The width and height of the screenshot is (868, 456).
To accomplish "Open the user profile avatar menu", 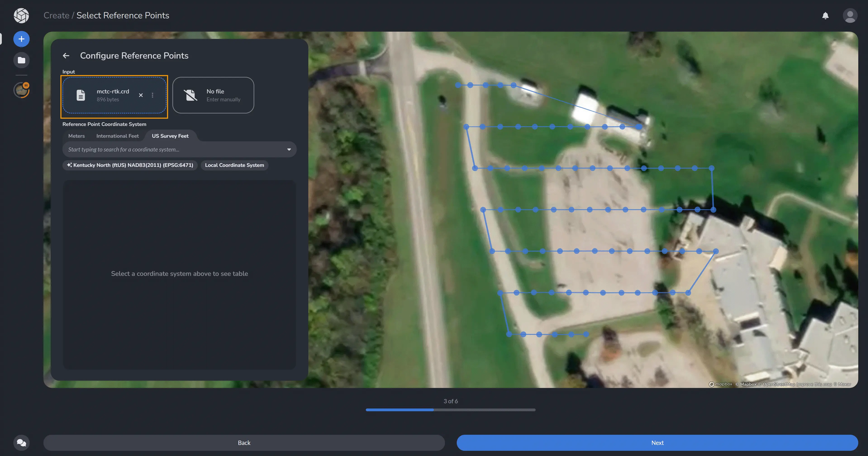I will [851, 16].
